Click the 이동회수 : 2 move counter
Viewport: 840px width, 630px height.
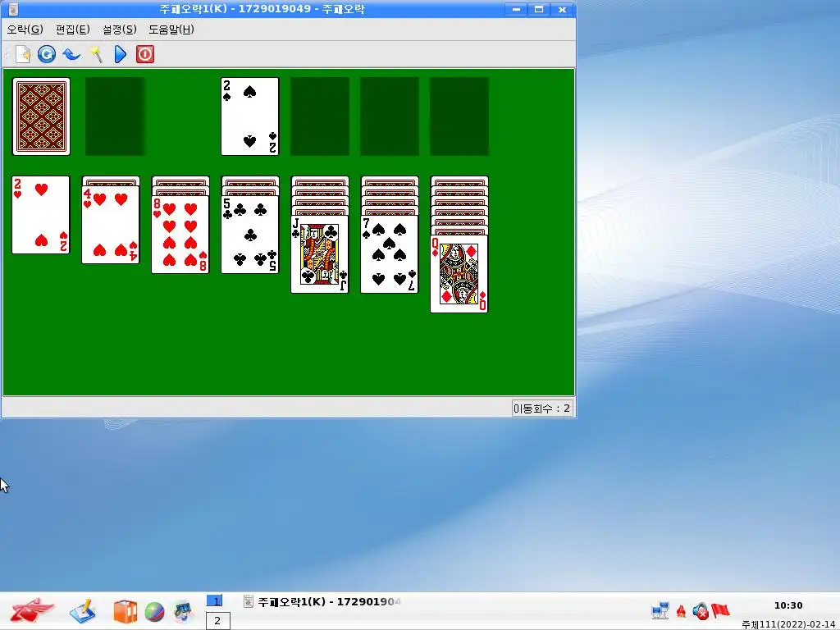(x=541, y=409)
